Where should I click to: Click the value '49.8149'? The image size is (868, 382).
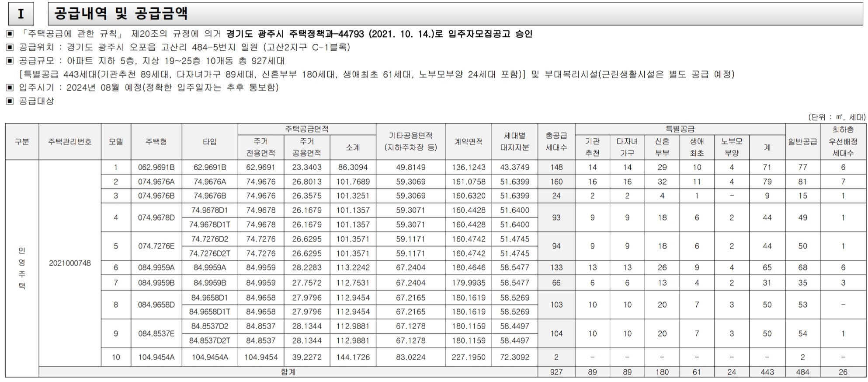(x=411, y=167)
